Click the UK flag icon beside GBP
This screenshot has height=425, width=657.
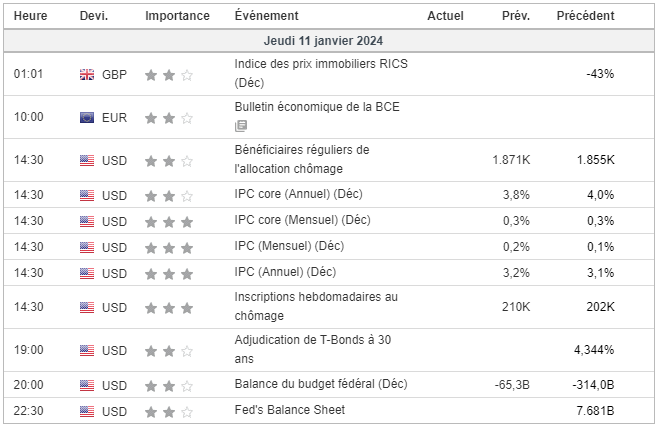87,74
